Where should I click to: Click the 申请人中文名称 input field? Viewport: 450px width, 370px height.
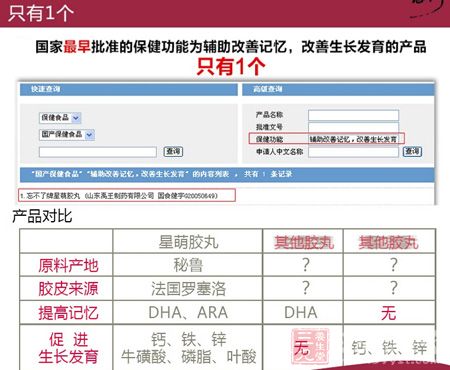[x=353, y=152]
